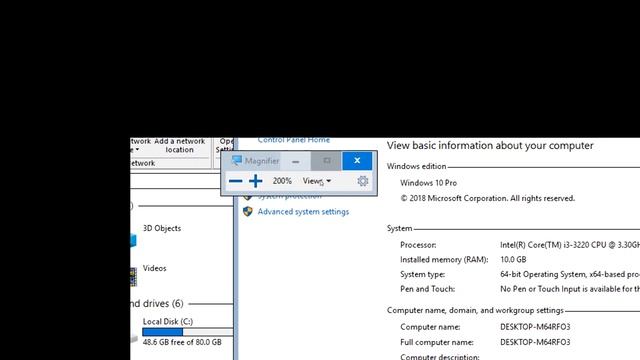
Task: Click the Intel Core i3-3220 processor value
Action: coord(570,245)
